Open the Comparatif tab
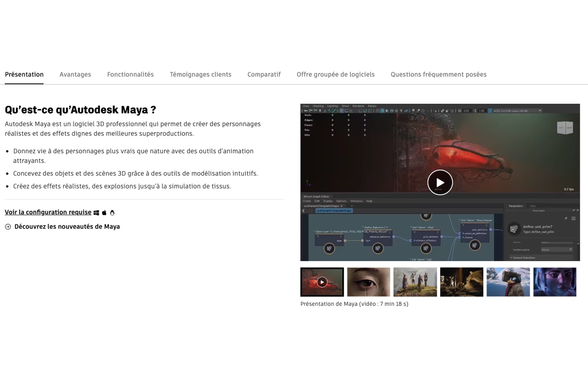 264,74
